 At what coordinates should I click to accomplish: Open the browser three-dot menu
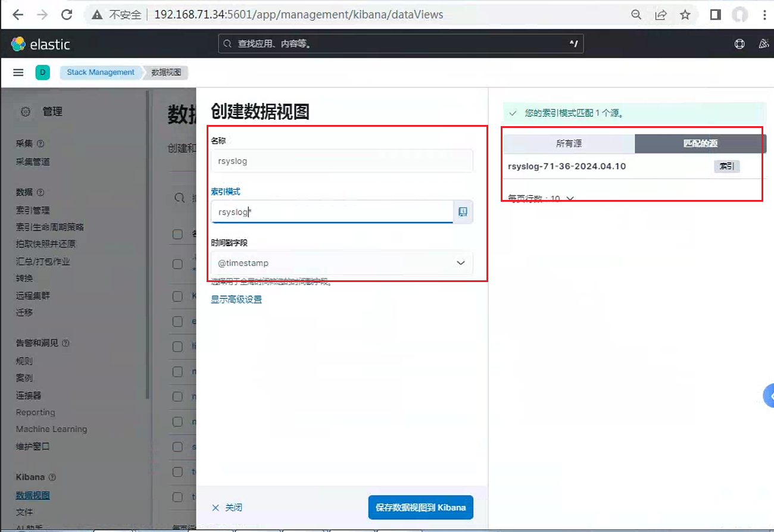click(764, 15)
